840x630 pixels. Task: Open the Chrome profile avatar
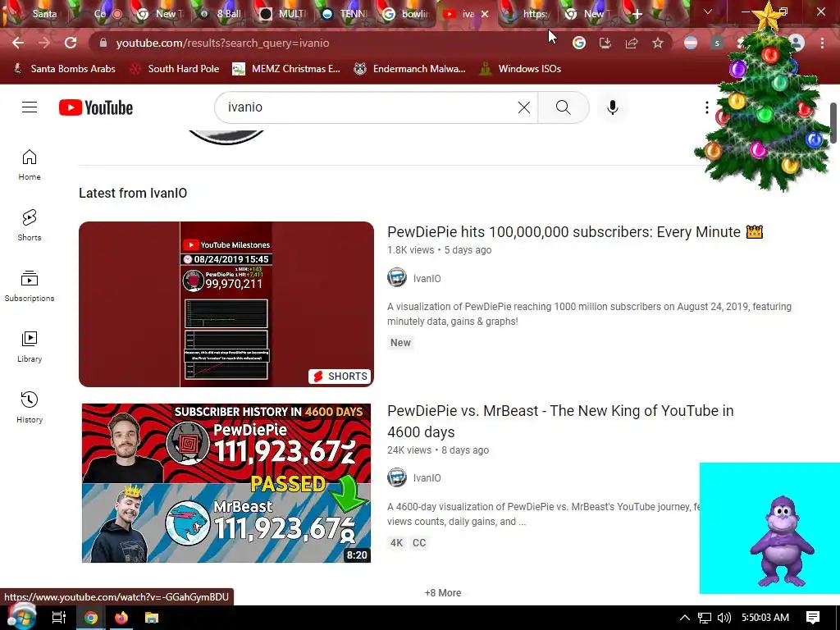coord(797,43)
